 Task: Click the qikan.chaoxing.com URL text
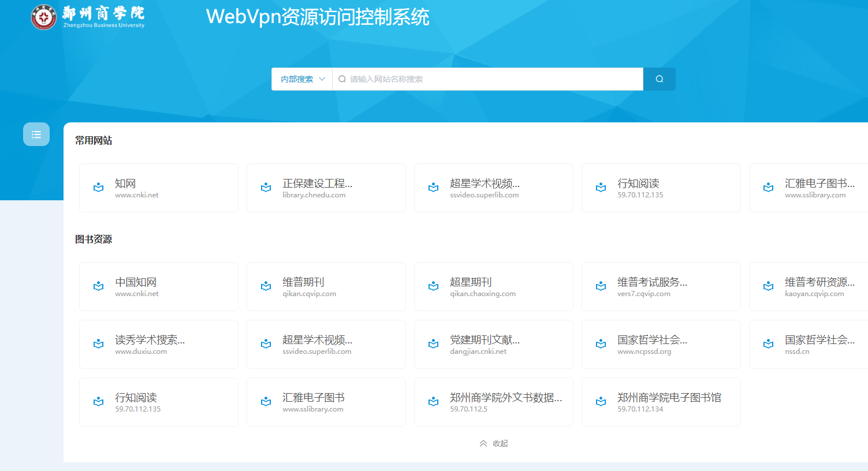coord(483,294)
